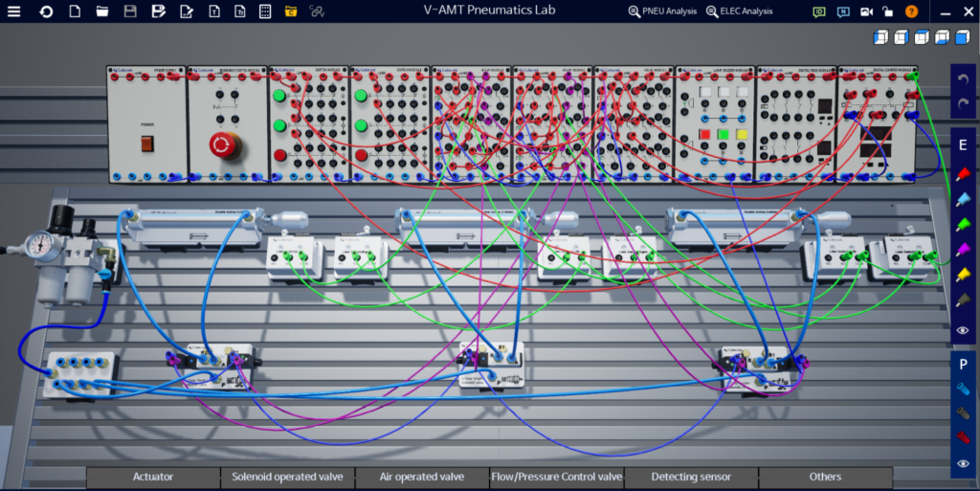Click the second T document icon in toolbar
This screenshot has height=491, width=980.
click(240, 11)
